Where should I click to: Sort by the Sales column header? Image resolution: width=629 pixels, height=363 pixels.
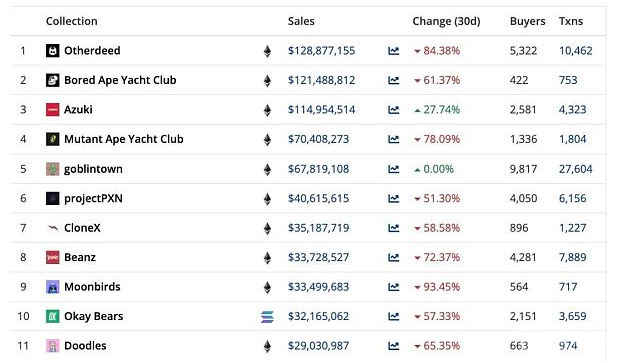point(301,21)
